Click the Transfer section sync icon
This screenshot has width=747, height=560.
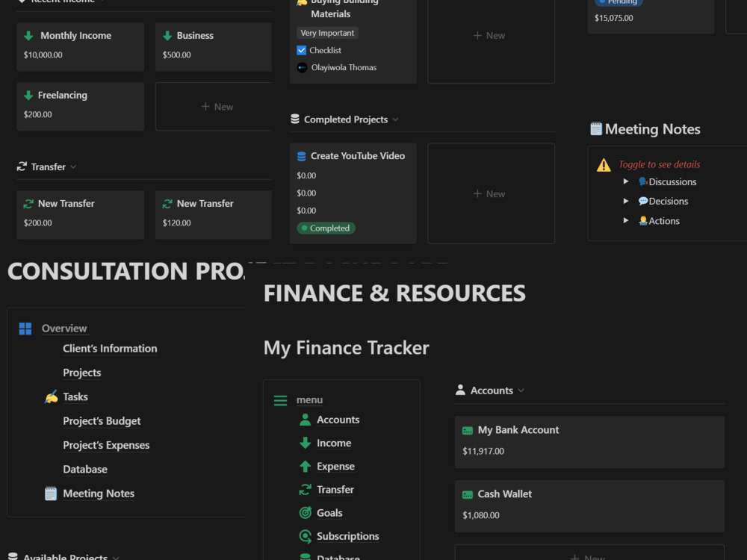[x=22, y=167]
